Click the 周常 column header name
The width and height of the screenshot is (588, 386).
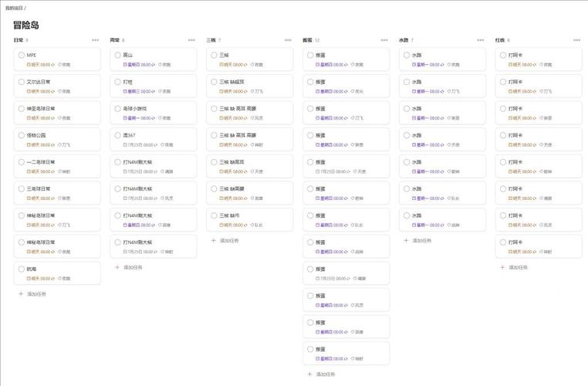tap(115, 40)
